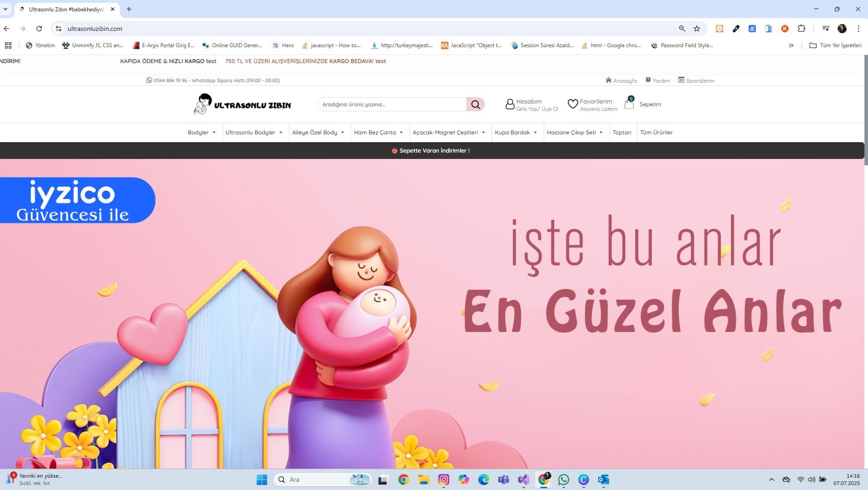The height and width of the screenshot is (490, 868).
Task: Click the eyedropper extension icon
Action: (736, 29)
